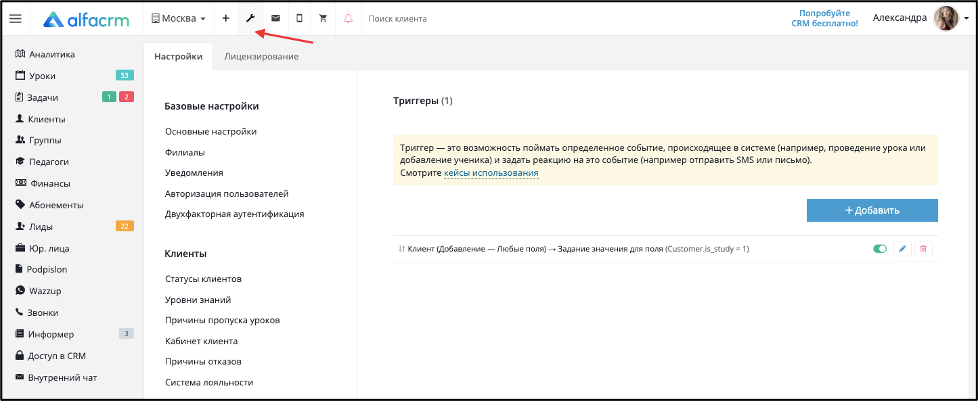Click Попробуйте CRM бесплатно link
The width and height of the screenshot is (979, 402).
(x=829, y=18)
